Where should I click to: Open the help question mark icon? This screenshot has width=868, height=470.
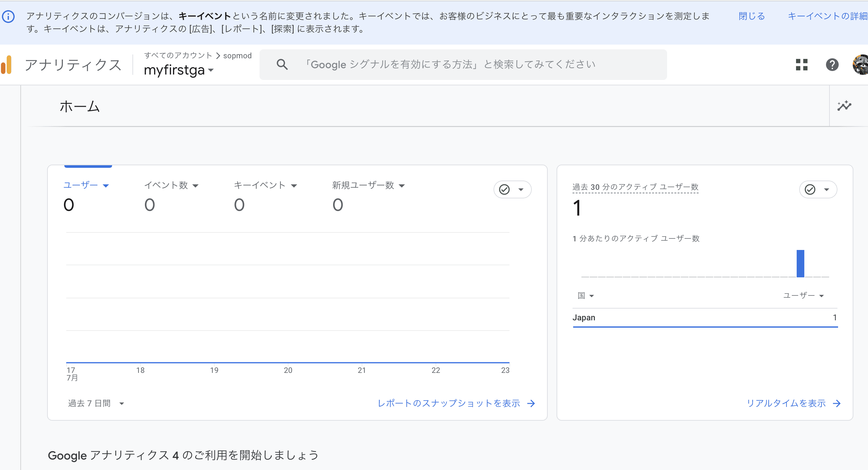(x=832, y=65)
